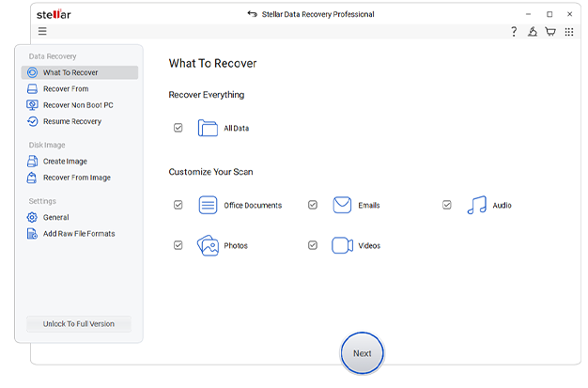Uncheck the Emails checkbox
The image size is (588, 388).
313,205
